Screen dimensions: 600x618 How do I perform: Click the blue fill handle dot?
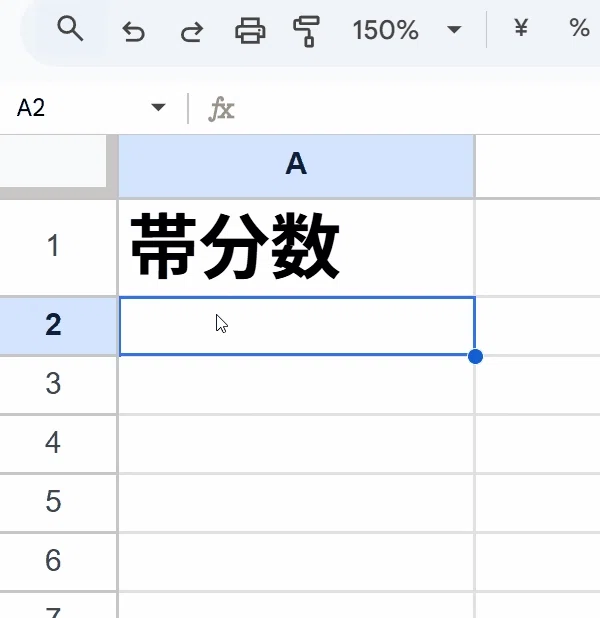[x=475, y=356]
